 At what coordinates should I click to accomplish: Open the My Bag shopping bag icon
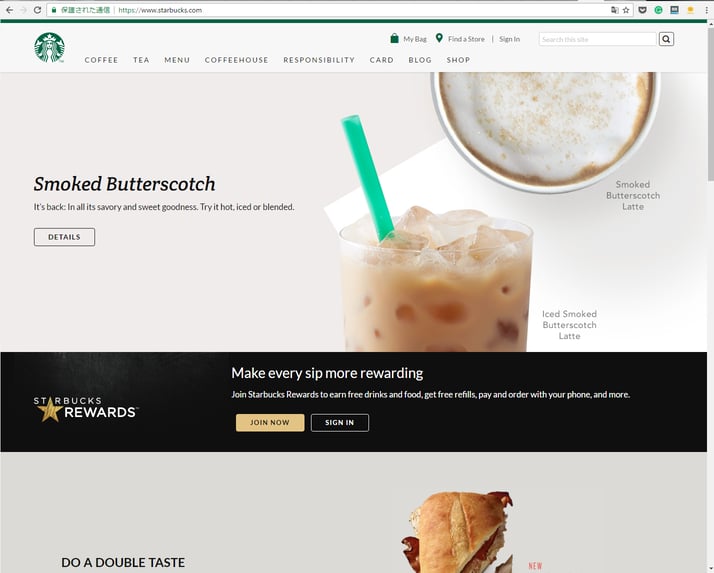[394, 38]
